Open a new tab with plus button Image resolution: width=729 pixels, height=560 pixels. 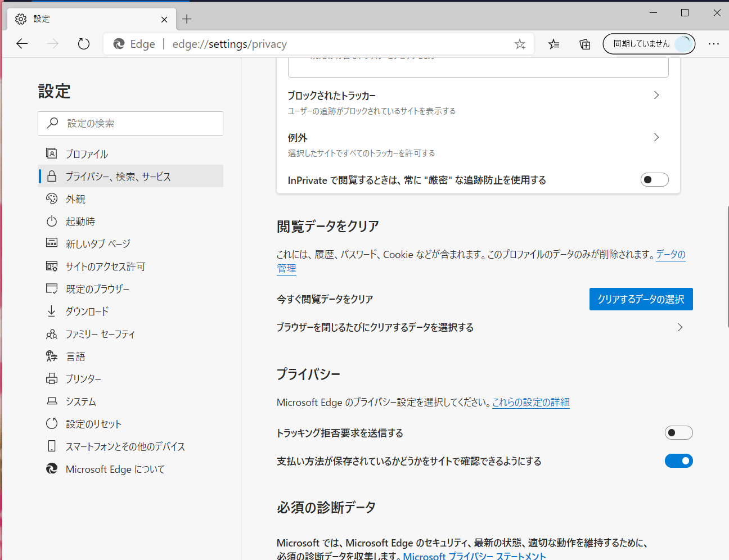click(x=187, y=19)
